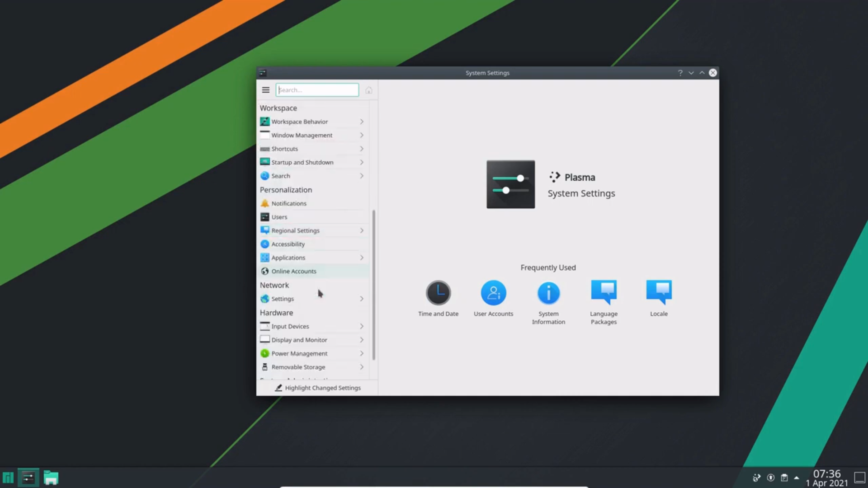Open Manjaro application launcher
This screenshot has height=488, width=868.
click(8, 478)
